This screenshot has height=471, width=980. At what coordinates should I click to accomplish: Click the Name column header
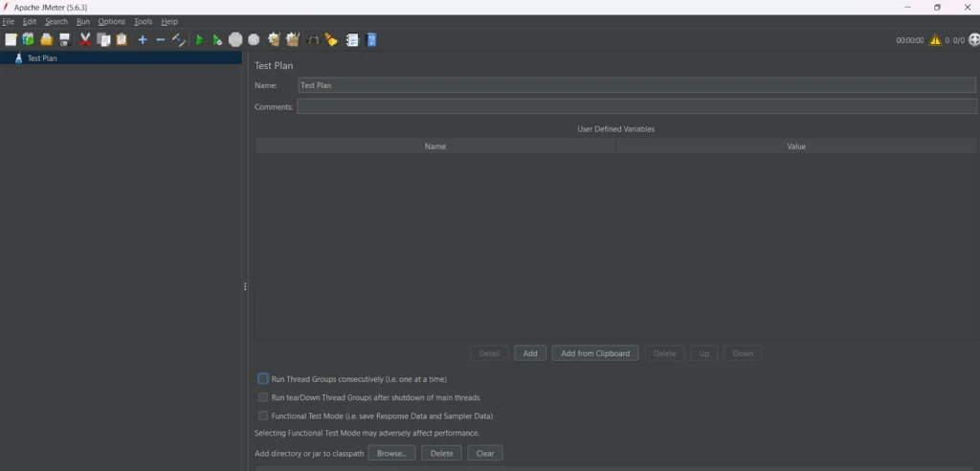tap(435, 146)
